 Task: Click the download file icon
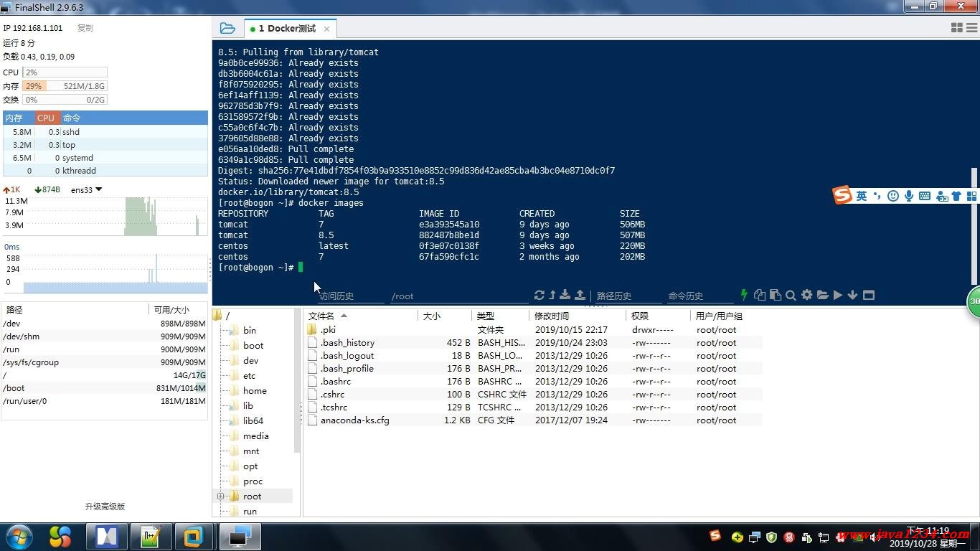click(565, 295)
